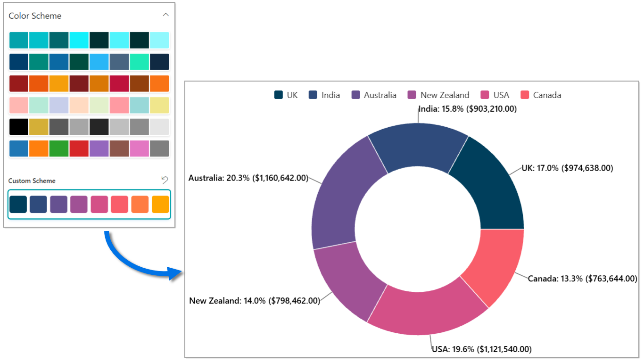Select the pastel color scheme row

89,105
